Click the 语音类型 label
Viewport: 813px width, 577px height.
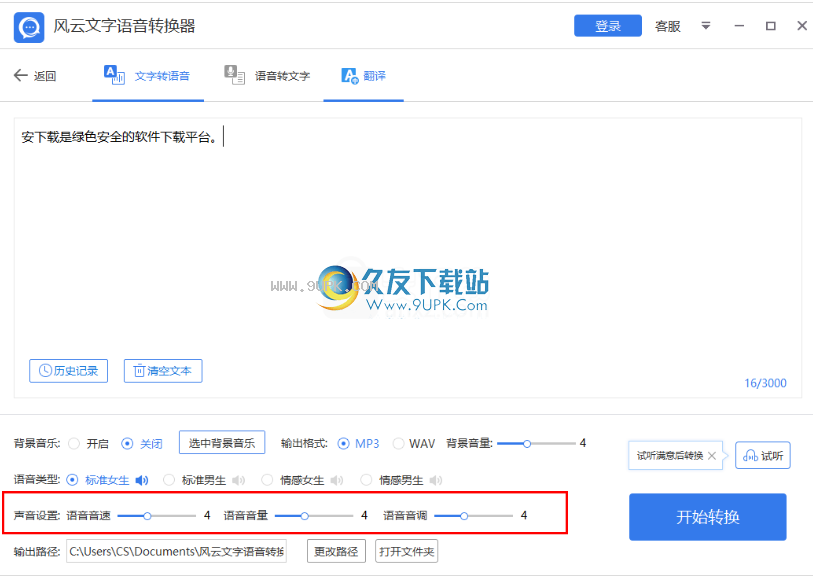[x=37, y=480]
